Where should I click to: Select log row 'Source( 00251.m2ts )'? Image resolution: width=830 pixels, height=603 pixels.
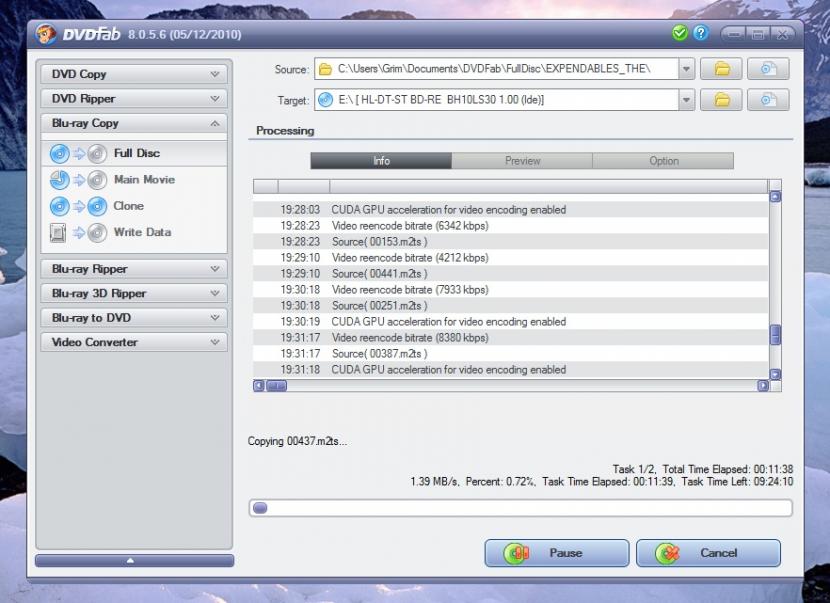click(x=511, y=305)
